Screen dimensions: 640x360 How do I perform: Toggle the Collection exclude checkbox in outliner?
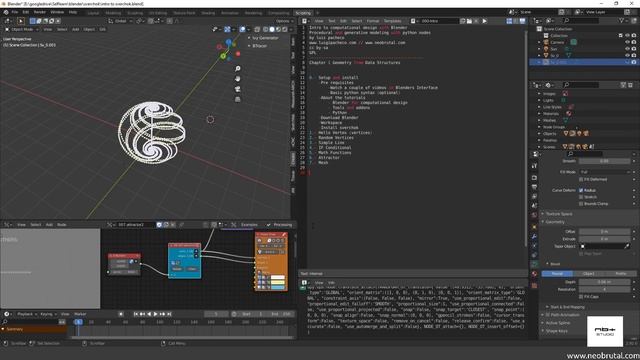point(621,36)
